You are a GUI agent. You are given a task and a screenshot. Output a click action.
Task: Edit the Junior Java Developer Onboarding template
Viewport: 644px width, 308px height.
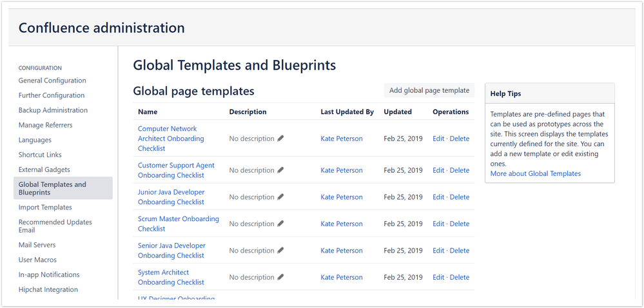pyautogui.click(x=438, y=197)
